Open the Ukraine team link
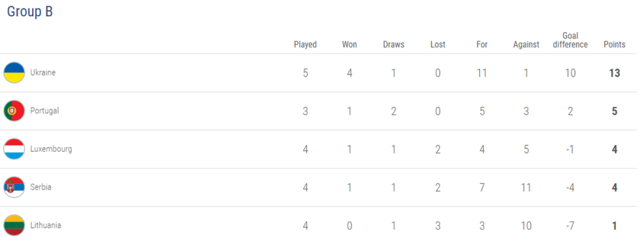This screenshot has height=246, width=644. click(43, 73)
